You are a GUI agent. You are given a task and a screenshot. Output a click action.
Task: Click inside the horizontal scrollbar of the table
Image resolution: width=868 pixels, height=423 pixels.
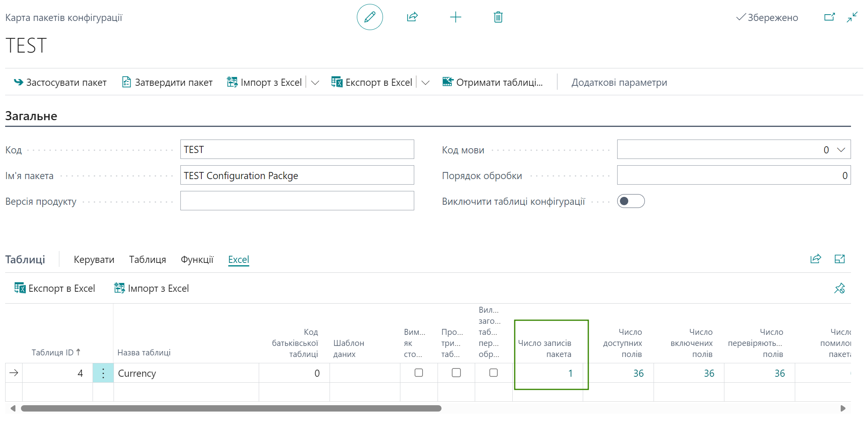pyautogui.click(x=231, y=408)
